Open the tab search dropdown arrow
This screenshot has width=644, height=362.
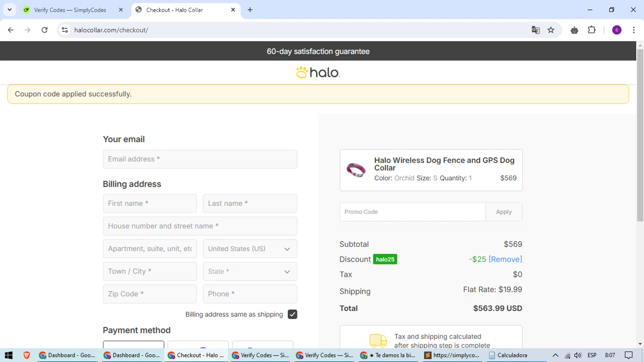click(x=9, y=9)
